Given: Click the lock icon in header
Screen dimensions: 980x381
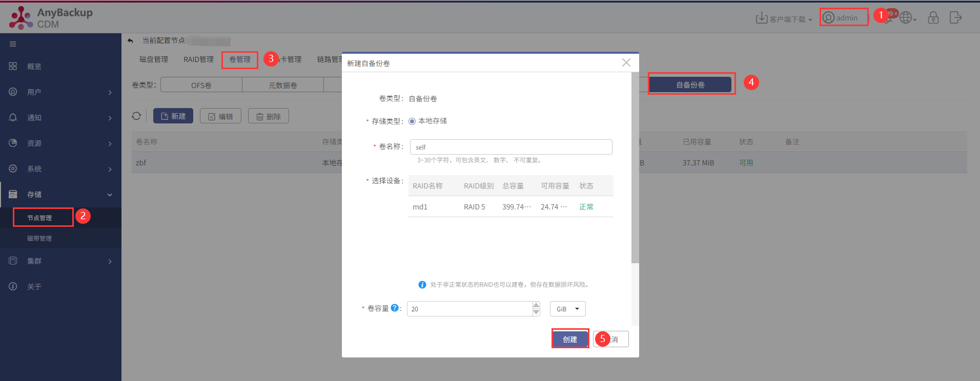Looking at the screenshot, I should click(933, 18).
